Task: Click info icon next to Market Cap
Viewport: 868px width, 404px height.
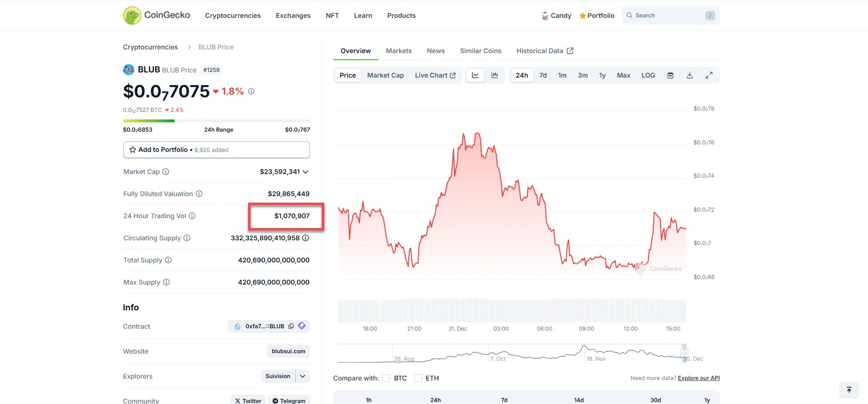Action: coord(166,172)
